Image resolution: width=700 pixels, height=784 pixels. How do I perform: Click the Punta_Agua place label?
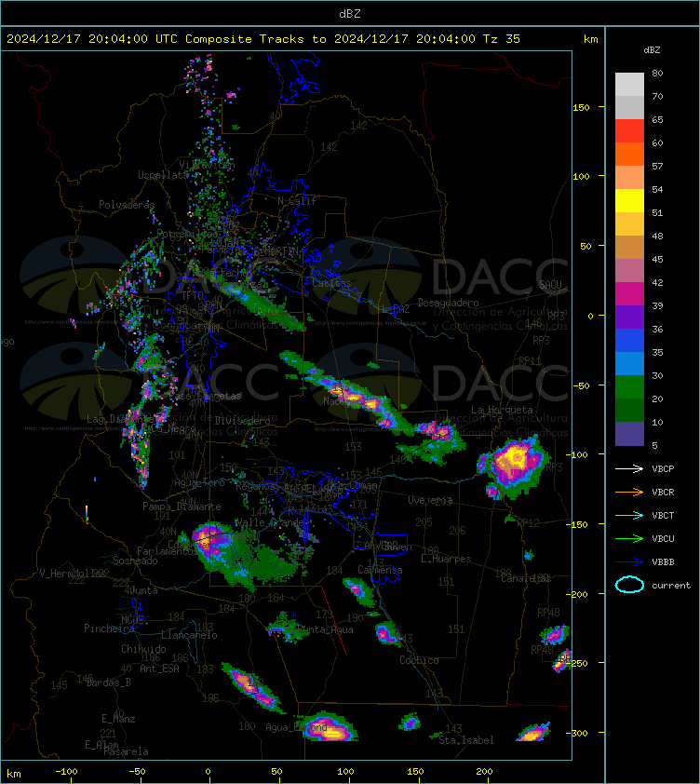point(325,629)
